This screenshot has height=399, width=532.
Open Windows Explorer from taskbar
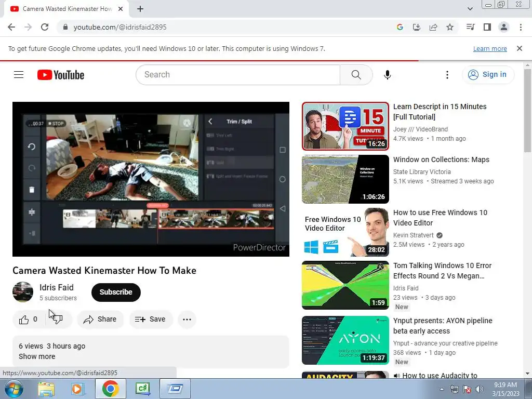click(x=46, y=389)
